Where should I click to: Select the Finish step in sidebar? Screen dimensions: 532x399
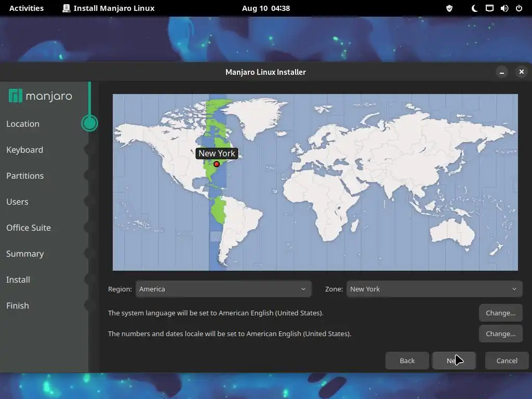point(18,305)
